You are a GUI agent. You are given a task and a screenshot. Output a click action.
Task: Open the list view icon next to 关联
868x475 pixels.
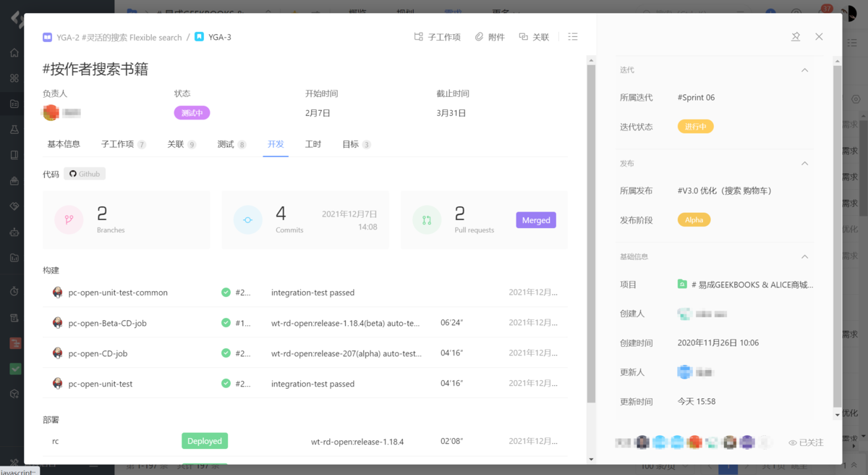click(572, 36)
